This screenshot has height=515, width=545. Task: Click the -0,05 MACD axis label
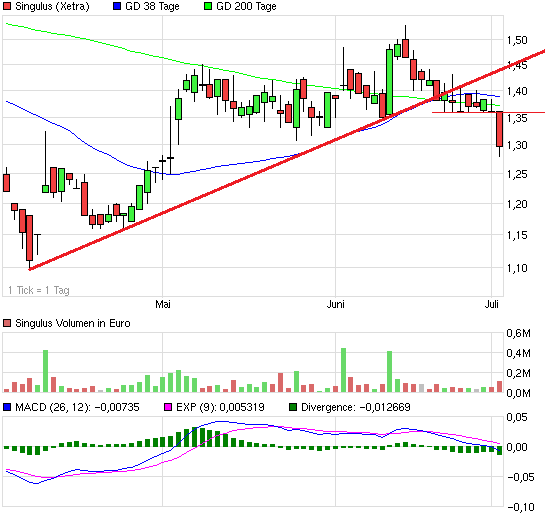coord(521,477)
